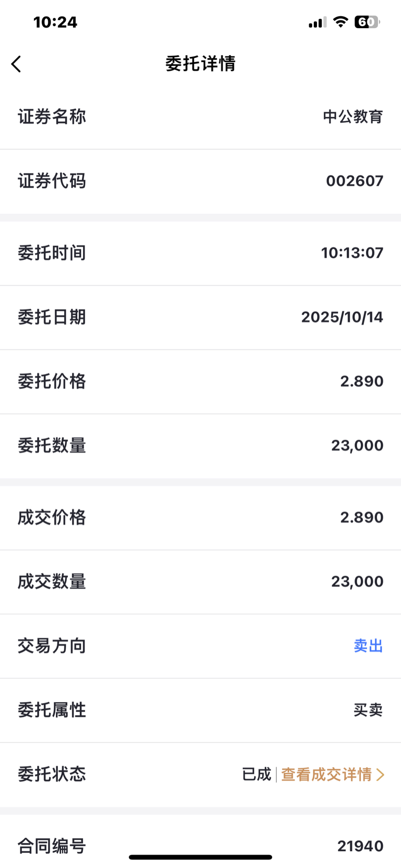Tap the blue 卖出 direction label
The width and height of the screenshot is (401, 868).
click(368, 646)
